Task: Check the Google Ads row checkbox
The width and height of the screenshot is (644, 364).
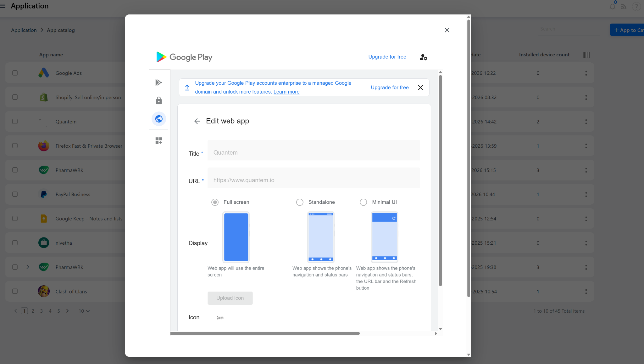Action: click(15, 73)
